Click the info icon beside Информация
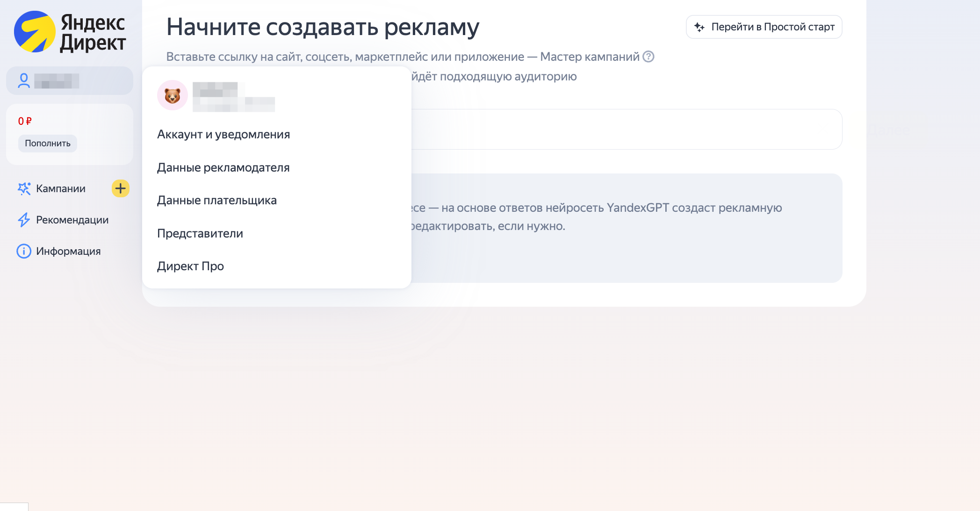 [x=23, y=251]
